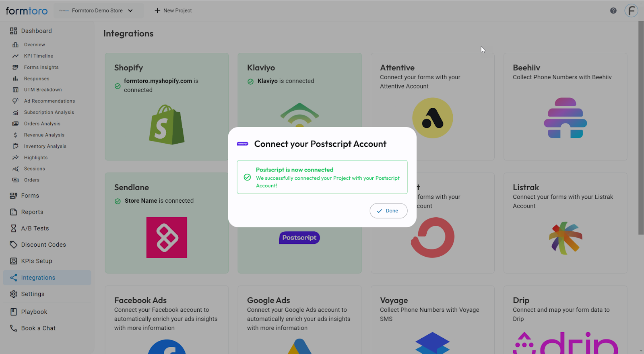Click the Orders Analysis icon

pyautogui.click(x=15, y=123)
